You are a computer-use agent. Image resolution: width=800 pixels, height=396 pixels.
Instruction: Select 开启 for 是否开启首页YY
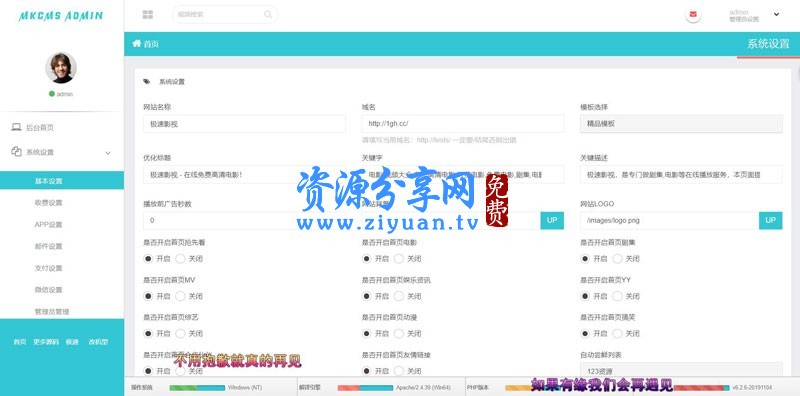point(585,296)
